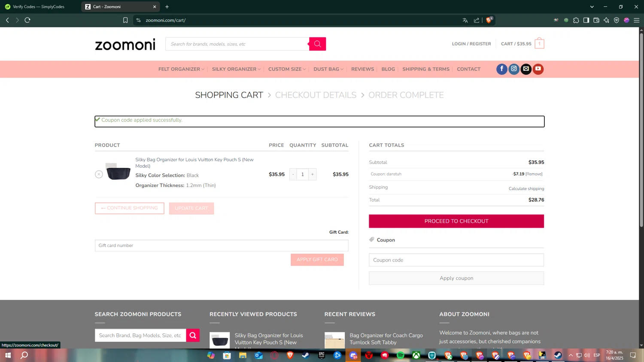Show hidden system tray icons
The height and width of the screenshot is (362, 644).
(x=571, y=355)
